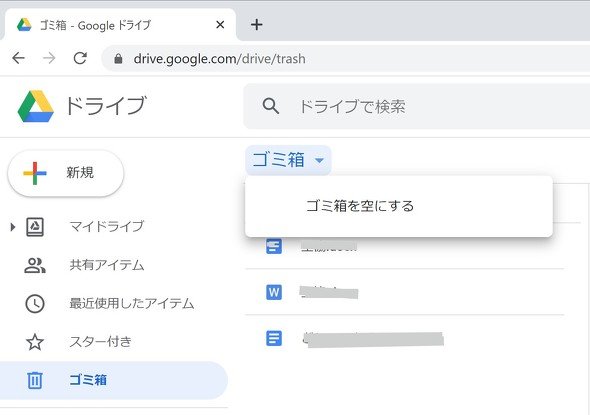Click the 新規 button
The height and width of the screenshot is (415, 590).
pos(66,173)
